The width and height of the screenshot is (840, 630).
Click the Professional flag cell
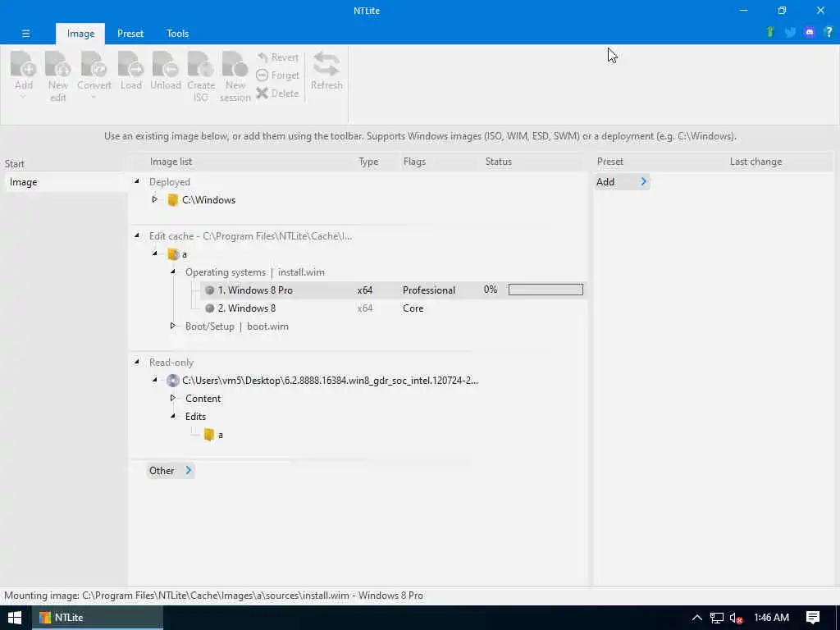click(428, 290)
